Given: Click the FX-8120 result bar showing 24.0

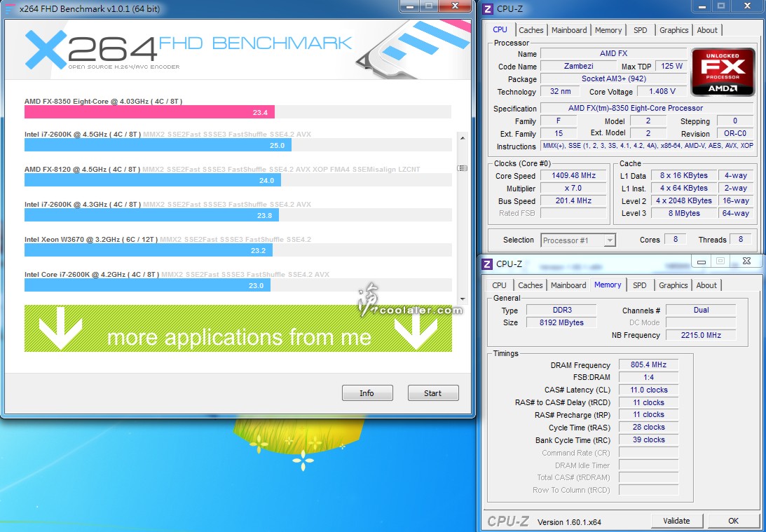Looking at the screenshot, I should [x=152, y=179].
